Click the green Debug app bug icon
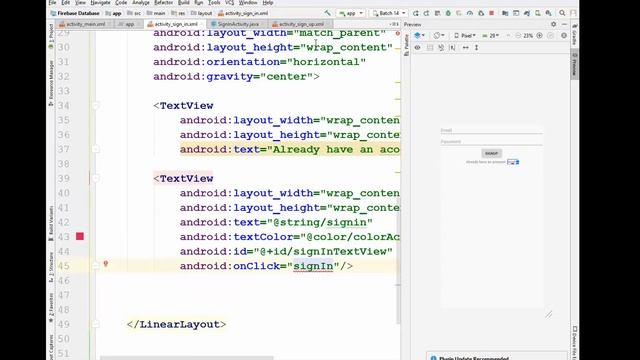The width and height of the screenshot is (640, 360). pos(448,13)
